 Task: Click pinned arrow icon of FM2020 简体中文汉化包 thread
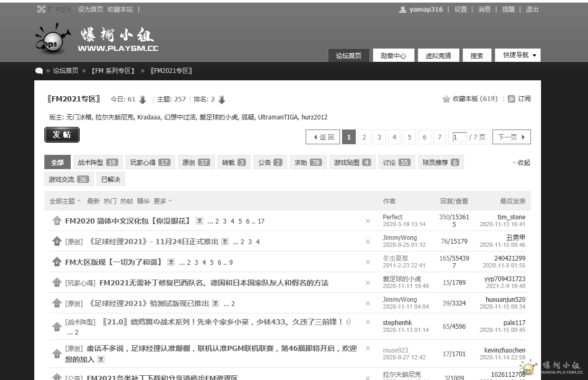coord(56,220)
